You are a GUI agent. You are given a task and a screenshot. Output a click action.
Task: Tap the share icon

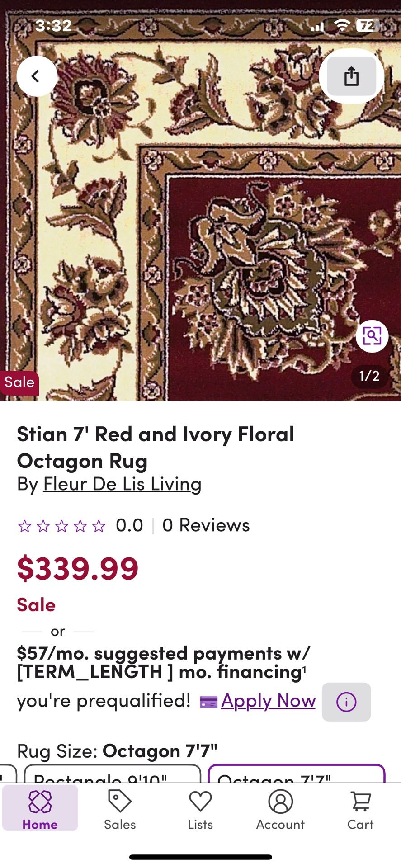point(351,76)
